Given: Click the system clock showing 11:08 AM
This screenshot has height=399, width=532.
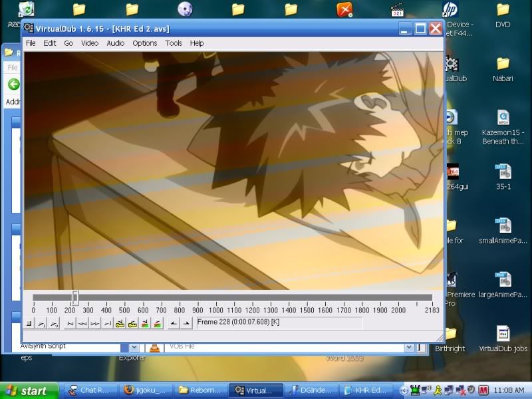Looking at the screenshot, I should 509,390.
